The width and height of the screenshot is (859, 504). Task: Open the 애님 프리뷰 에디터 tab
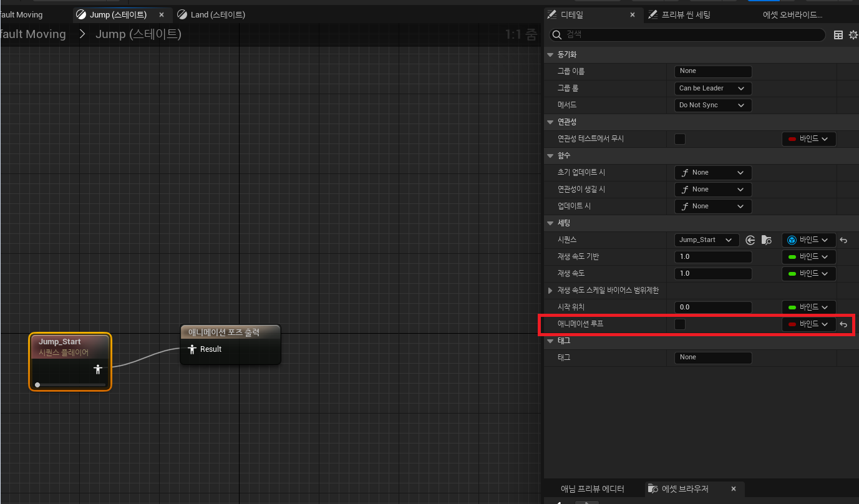click(x=592, y=488)
